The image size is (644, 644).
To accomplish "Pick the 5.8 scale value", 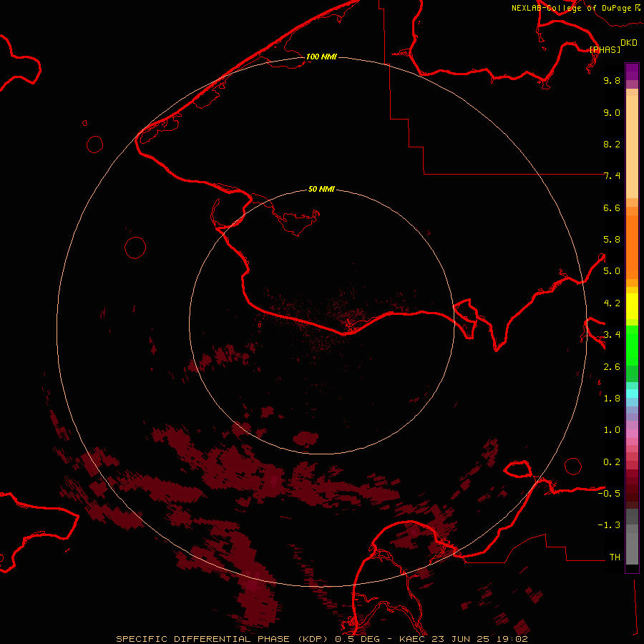I will [612, 240].
